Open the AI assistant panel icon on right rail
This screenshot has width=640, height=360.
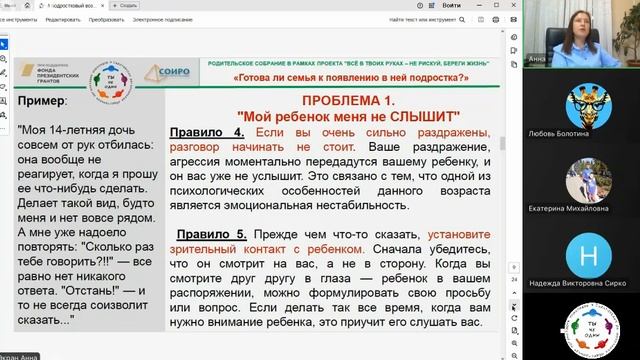pyautogui.click(x=514, y=37)
